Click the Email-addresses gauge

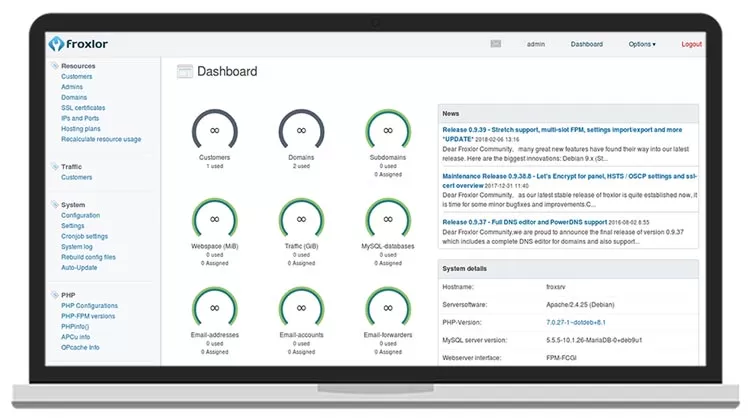[214, 307]
